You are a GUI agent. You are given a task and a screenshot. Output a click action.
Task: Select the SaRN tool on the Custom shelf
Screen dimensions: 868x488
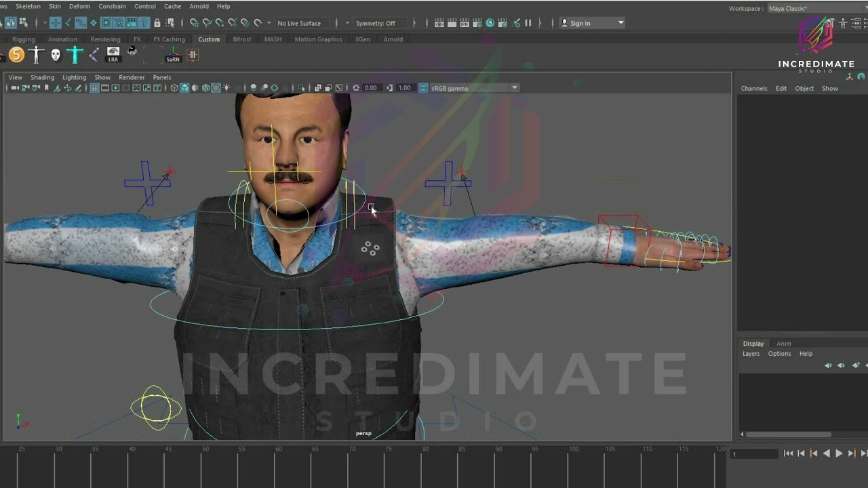(x=173, y=54)
